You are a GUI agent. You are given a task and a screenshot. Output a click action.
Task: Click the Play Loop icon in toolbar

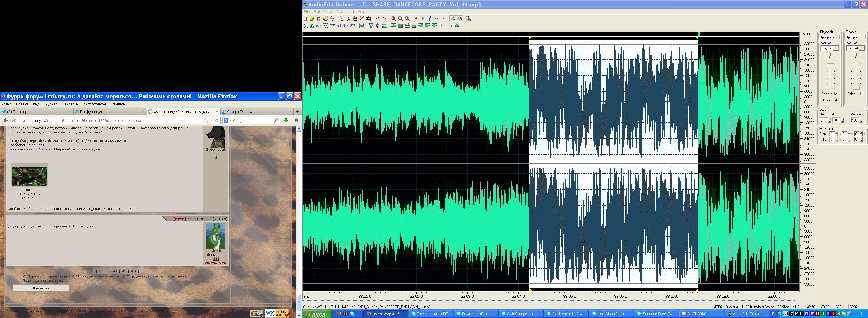tap(430, 19)
